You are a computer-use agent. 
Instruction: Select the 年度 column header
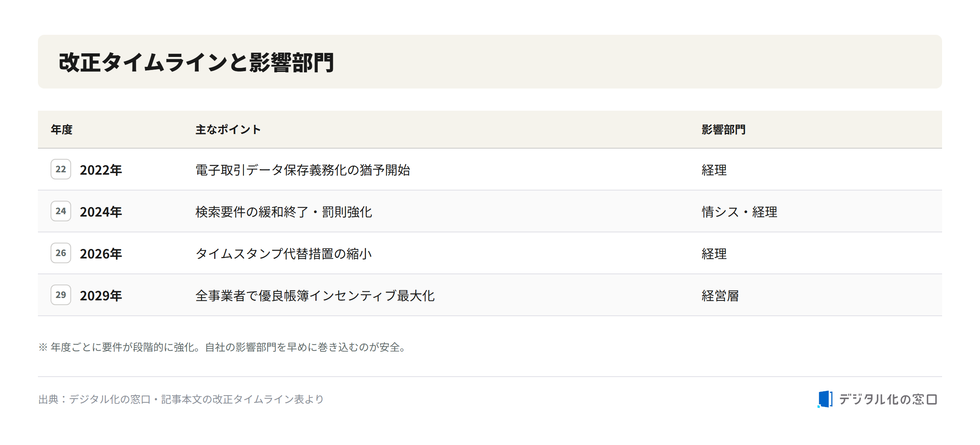pyautogui.click(x=62, y=130)
